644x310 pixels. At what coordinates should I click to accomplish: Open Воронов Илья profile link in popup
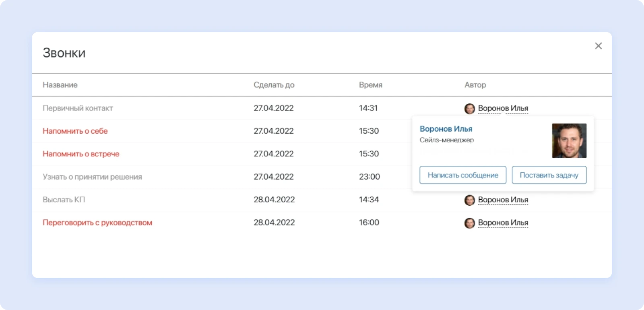[x=446, y=129]
